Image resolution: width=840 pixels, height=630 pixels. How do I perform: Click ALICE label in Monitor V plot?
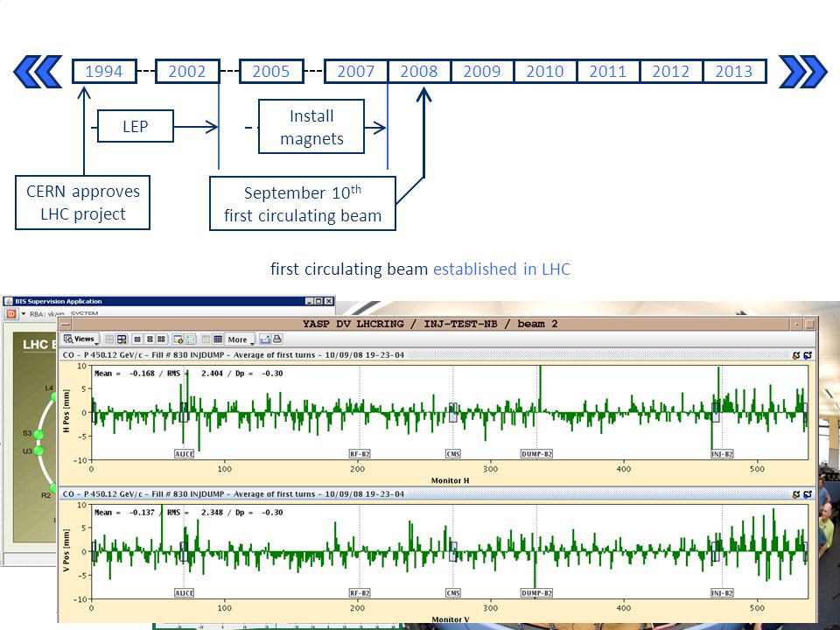(185, 593)
